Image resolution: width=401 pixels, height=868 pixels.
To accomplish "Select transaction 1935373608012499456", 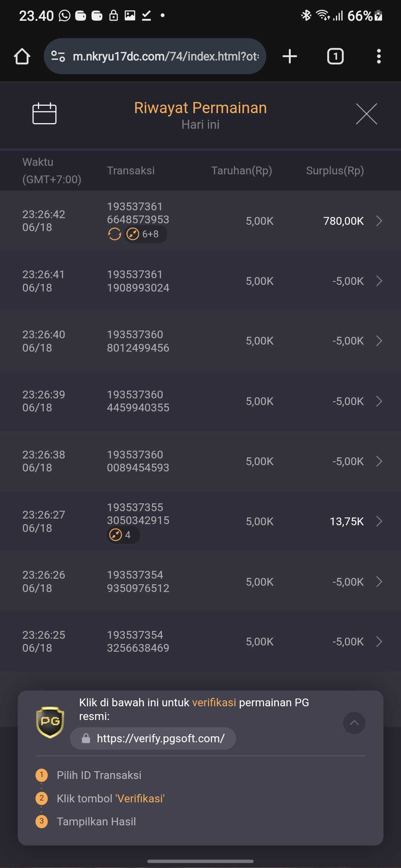I will [x=138, y=341].
